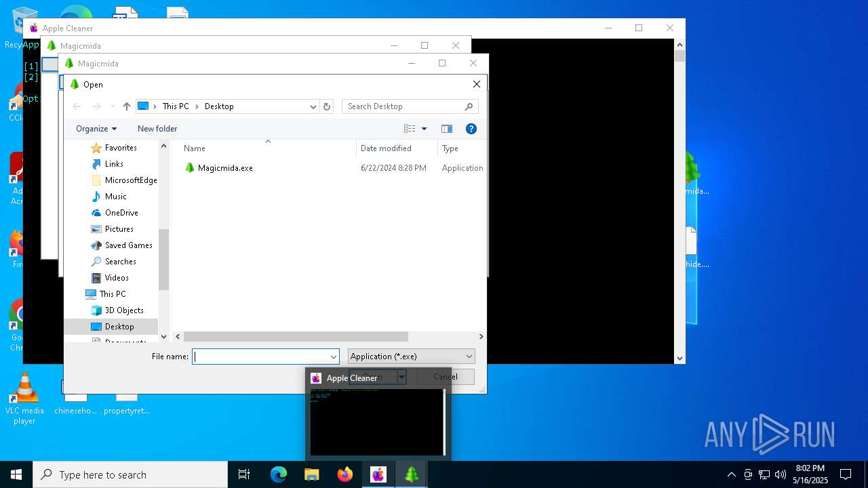This screenshot has width=868, height=488.
Task: Create a New folder
Action: 157,129
